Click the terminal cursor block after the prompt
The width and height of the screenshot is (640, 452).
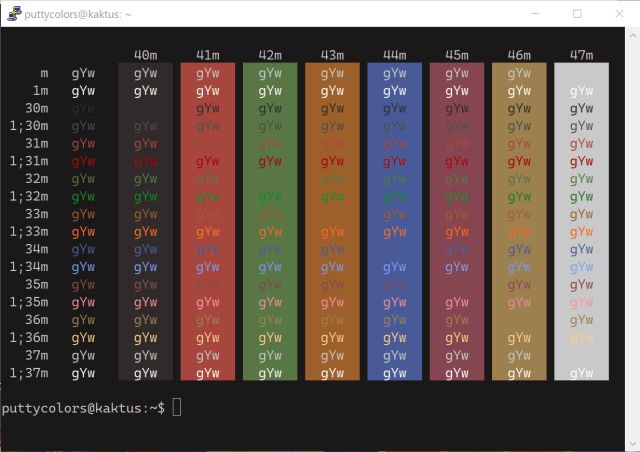coord(177,407)
